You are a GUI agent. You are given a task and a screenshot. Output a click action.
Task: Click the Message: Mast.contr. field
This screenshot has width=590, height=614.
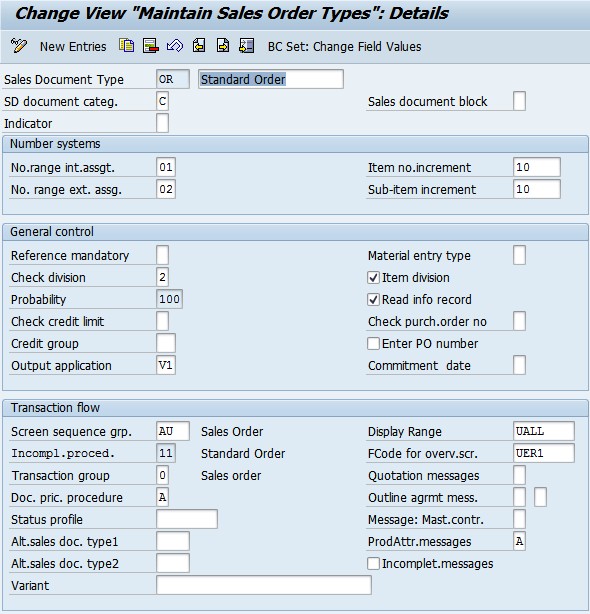pos(520,519)
